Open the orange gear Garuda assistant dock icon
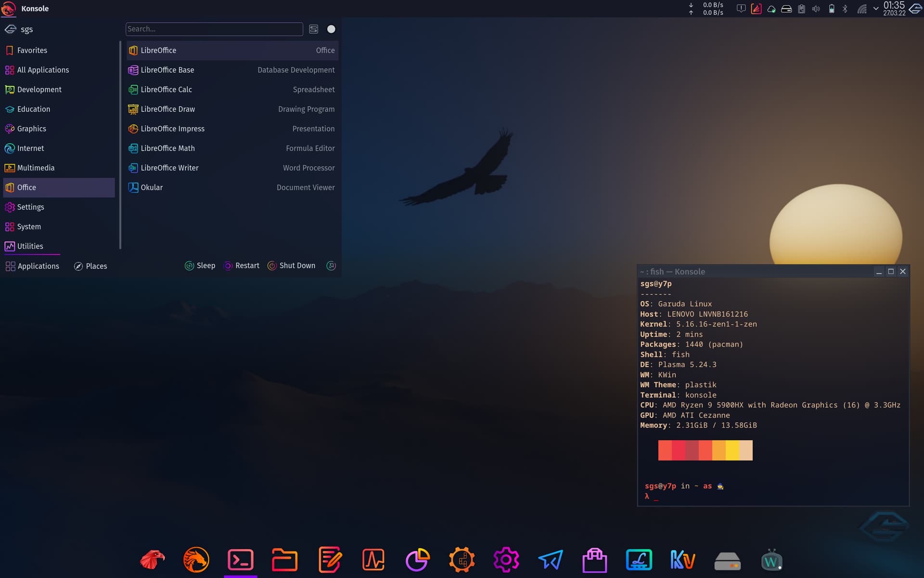The height and width of the screenshot is (578, 924). point(462,560)
